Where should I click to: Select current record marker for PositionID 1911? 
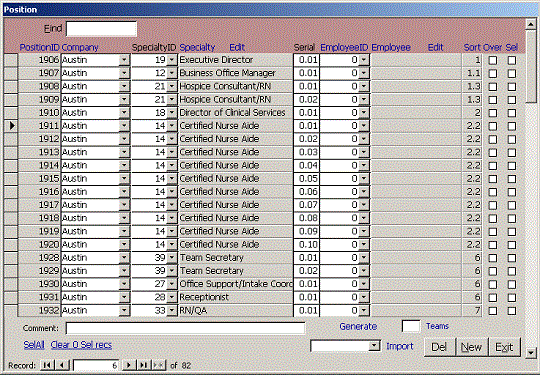pos(11,126)
